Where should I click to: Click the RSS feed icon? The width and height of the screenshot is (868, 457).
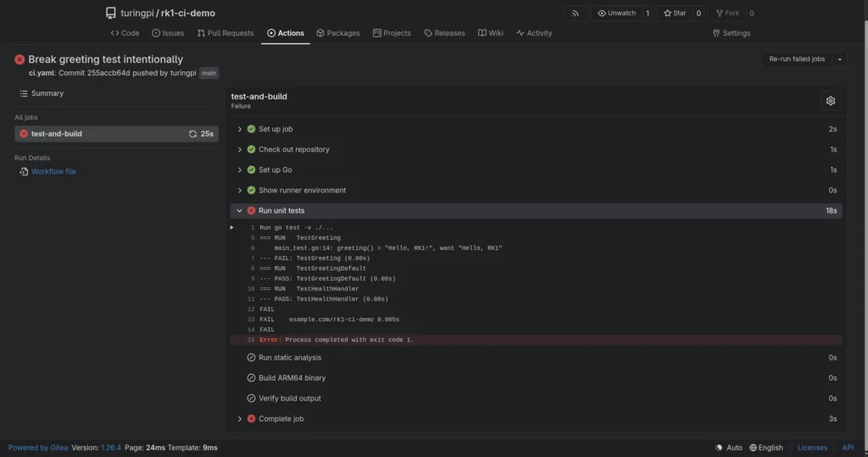tap(576, 14)
